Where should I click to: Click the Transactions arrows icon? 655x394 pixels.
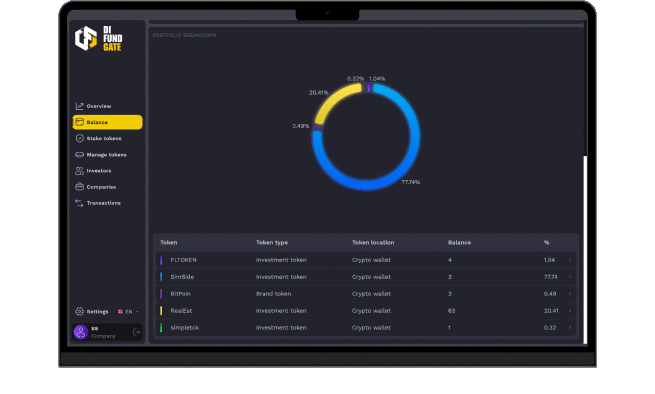(x=79, y=203)
